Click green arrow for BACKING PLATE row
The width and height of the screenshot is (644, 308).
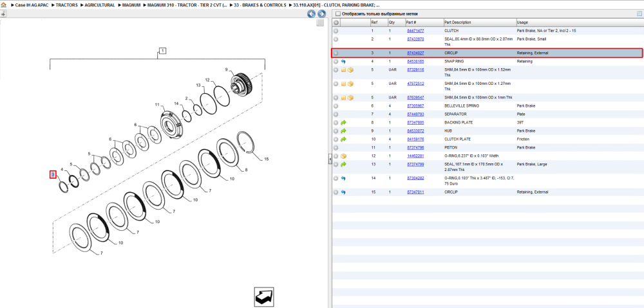click(x=344, y=123)
